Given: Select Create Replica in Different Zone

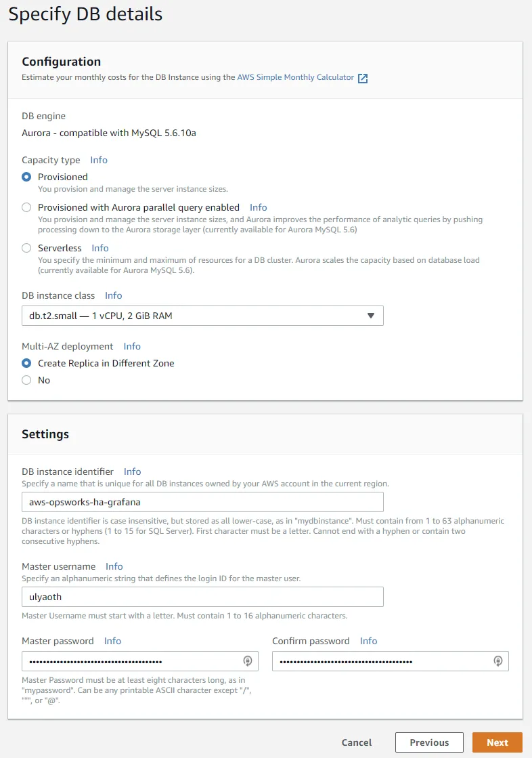Looking at the screenshot, I should (x=26, y=363).
